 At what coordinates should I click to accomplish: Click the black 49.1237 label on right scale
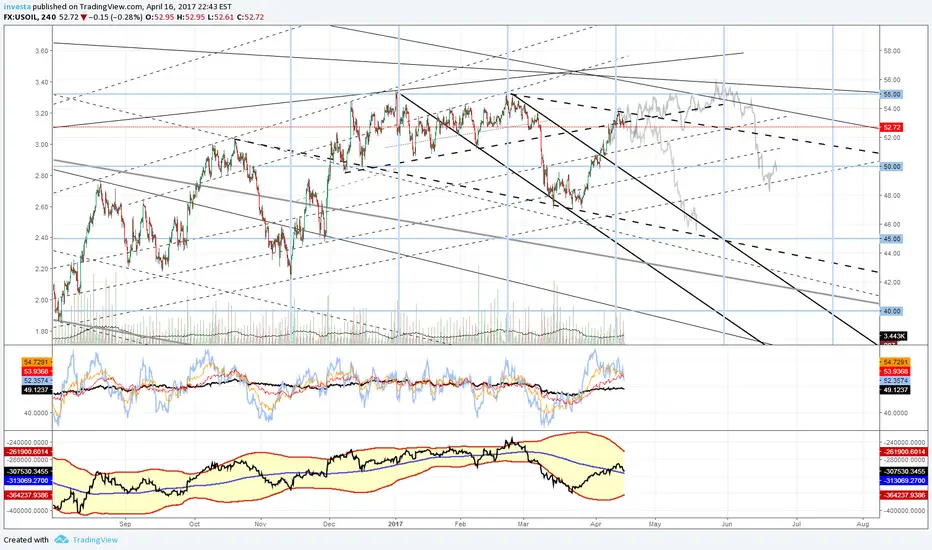point(895,390)
